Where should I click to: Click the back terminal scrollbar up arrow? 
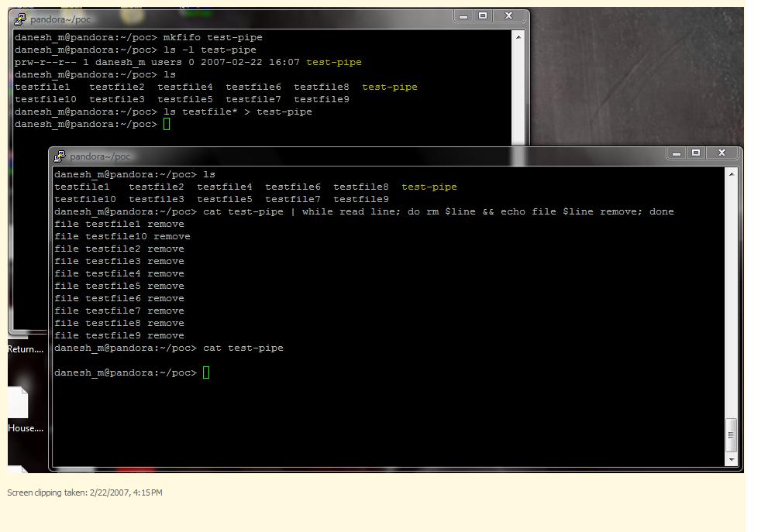[518, 36]
